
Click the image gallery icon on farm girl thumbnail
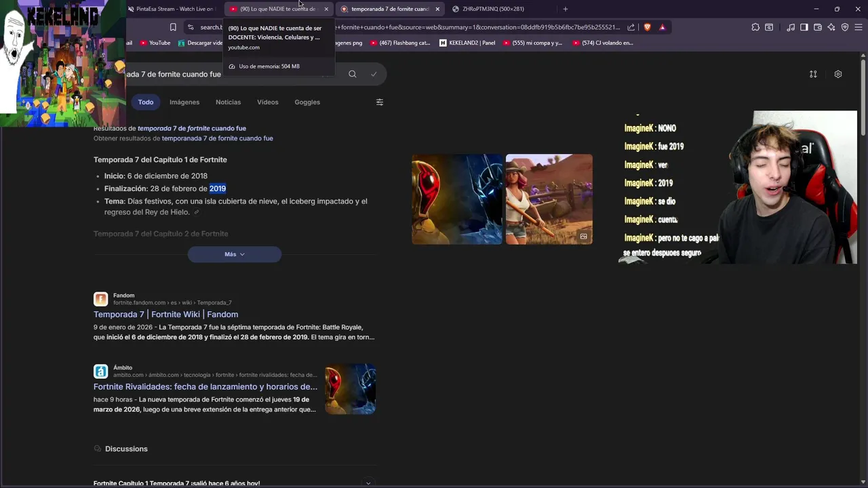tap(583, 236)
